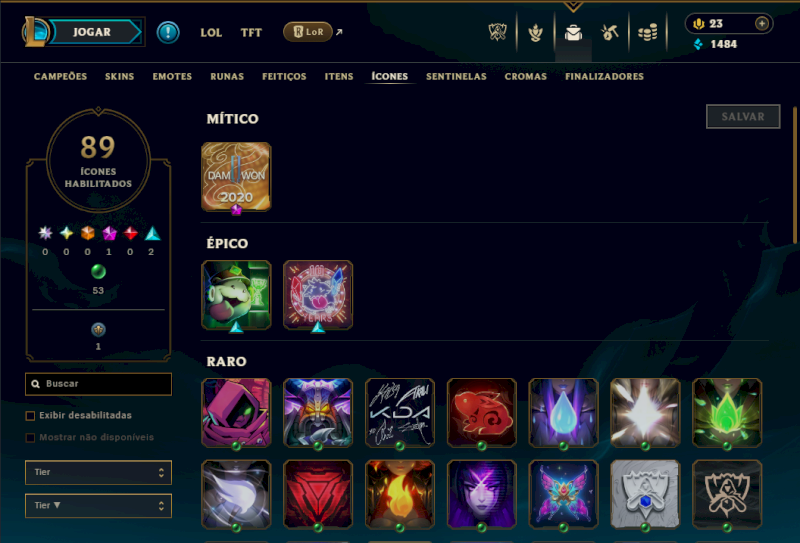This screenshot has width=800, height=543.
Task: Toggle the Mostrar não disponíveis checkbox
Action: click(30, 437)
